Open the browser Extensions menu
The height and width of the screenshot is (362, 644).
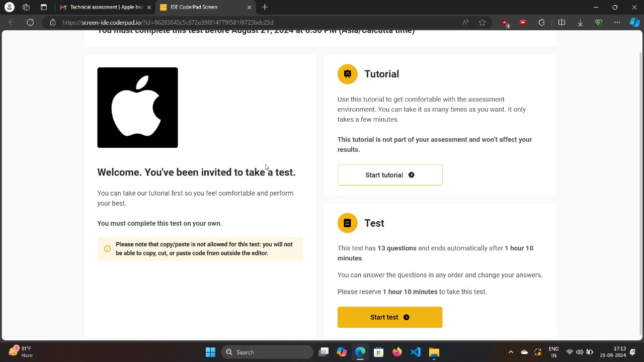point(541,22)
